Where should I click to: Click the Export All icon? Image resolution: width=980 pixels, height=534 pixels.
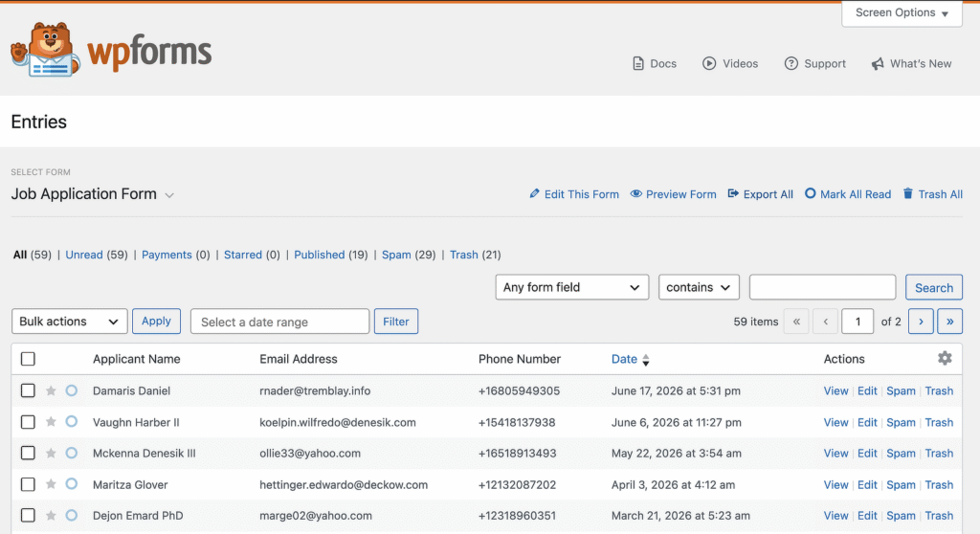coord(733,194)
